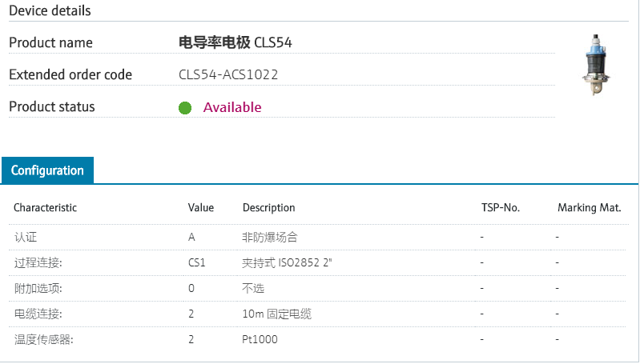
Task: Open the Configuration tab
Action: coord(47,170)
